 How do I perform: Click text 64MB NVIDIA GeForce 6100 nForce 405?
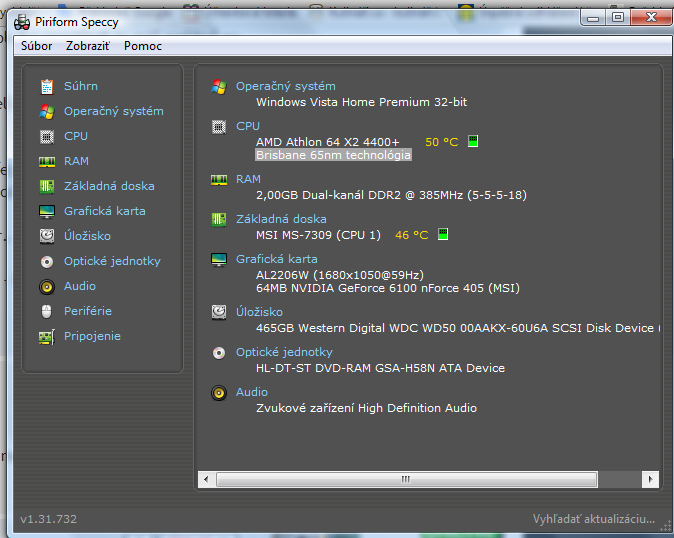(370, 288)
